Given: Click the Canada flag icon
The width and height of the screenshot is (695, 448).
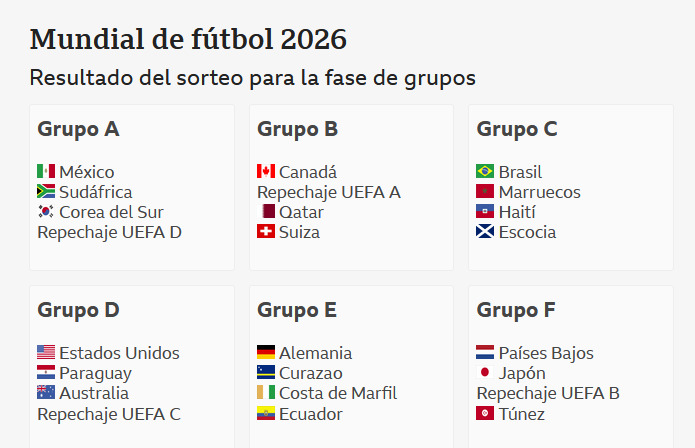Looking at the screenshot, I should pos(266,172).
